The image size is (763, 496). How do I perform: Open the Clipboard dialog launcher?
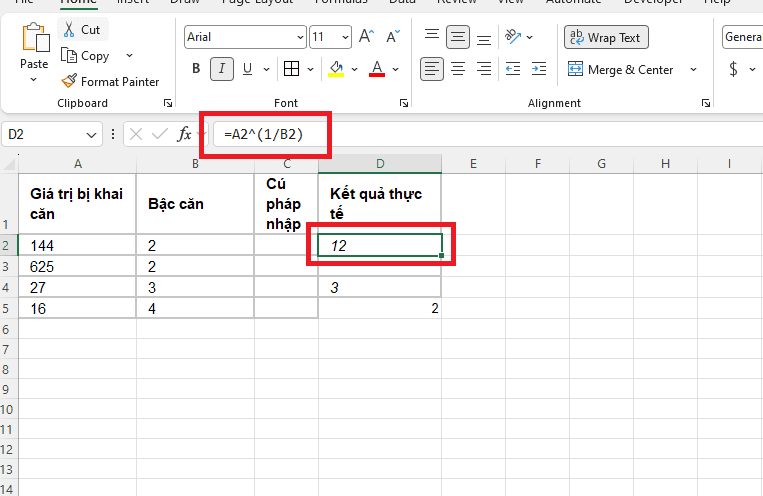tap(168, 103)
